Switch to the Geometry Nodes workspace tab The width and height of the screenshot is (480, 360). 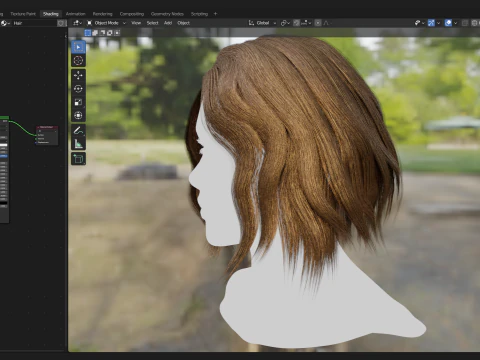[167, 14]
